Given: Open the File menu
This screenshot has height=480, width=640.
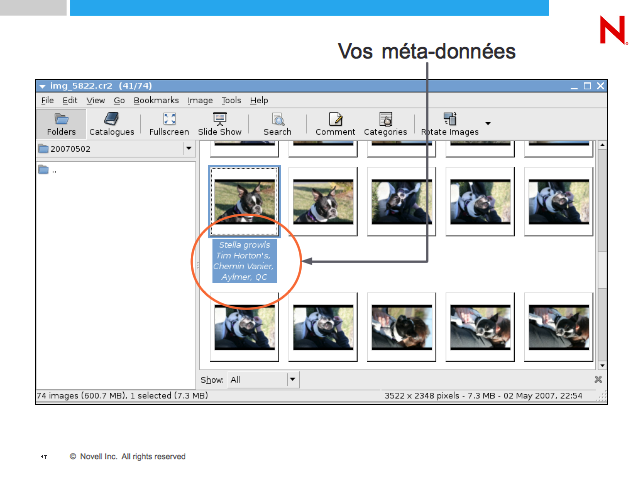Looking at the screenshot, I should pos(47,101).
